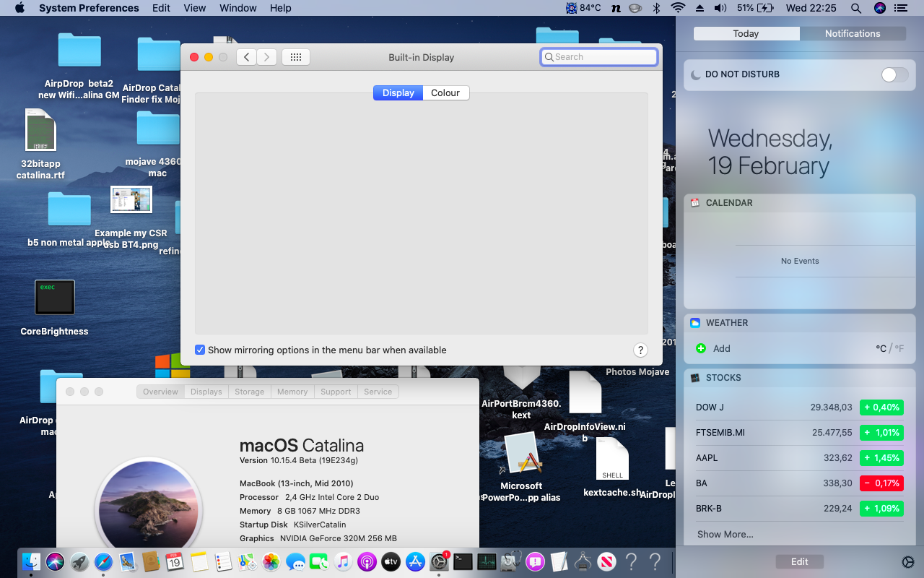Open Apple TV in the Dock

pos(391,561)
